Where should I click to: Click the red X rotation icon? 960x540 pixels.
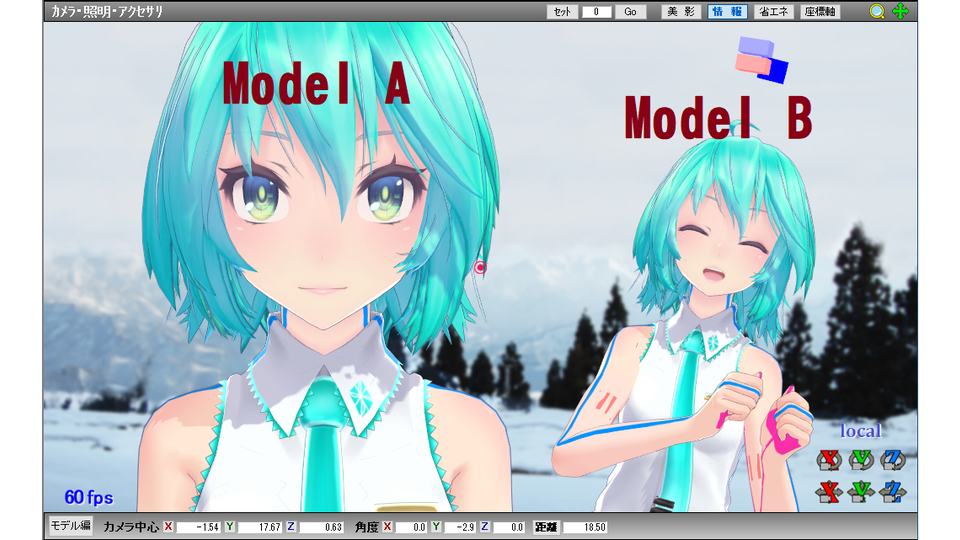pos(829,459)
